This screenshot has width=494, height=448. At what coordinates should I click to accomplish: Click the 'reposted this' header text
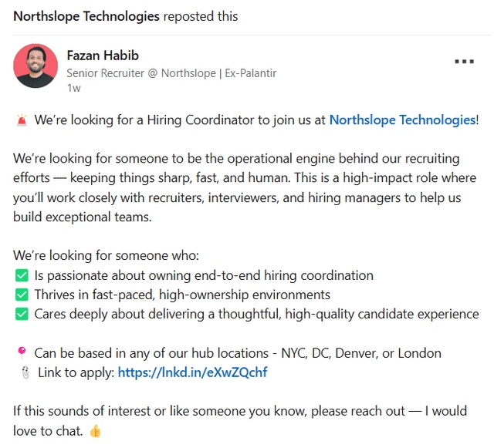click(201, 16)
